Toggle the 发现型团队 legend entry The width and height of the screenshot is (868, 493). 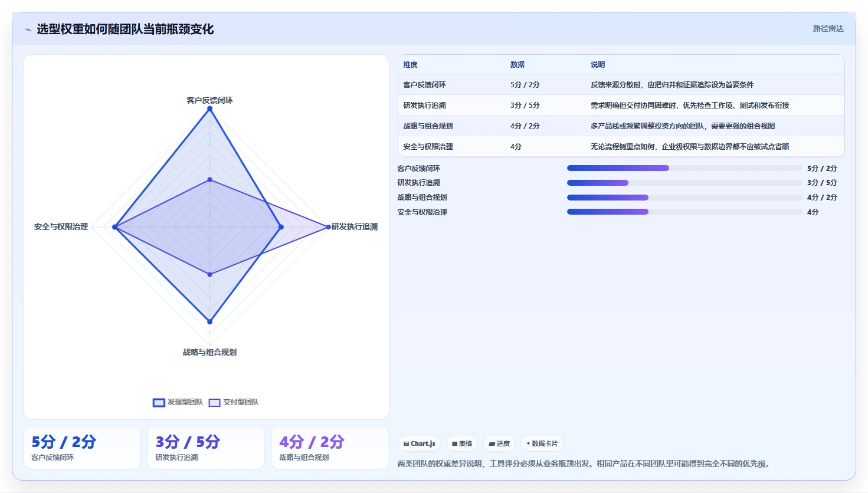pos(178,402)
